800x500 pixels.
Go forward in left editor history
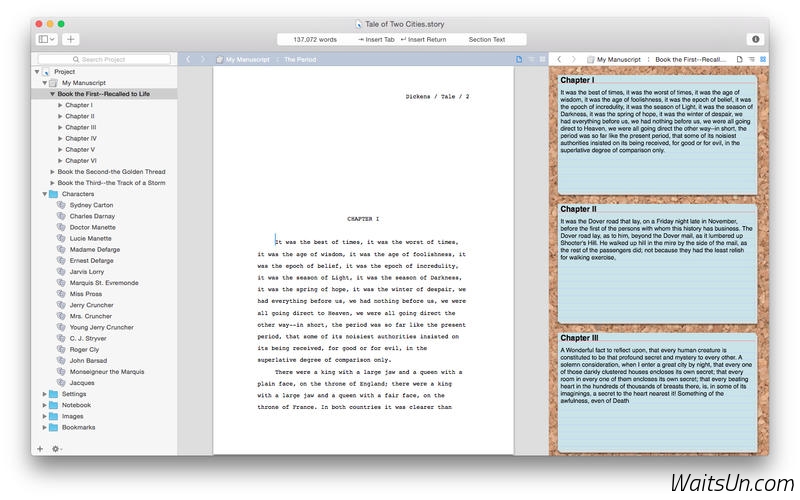(203, 60)
